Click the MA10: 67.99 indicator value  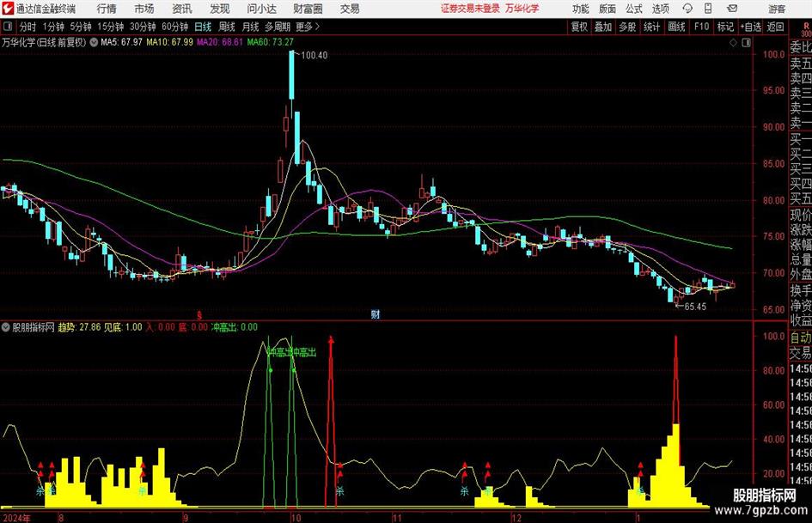(x=169, y=42)
